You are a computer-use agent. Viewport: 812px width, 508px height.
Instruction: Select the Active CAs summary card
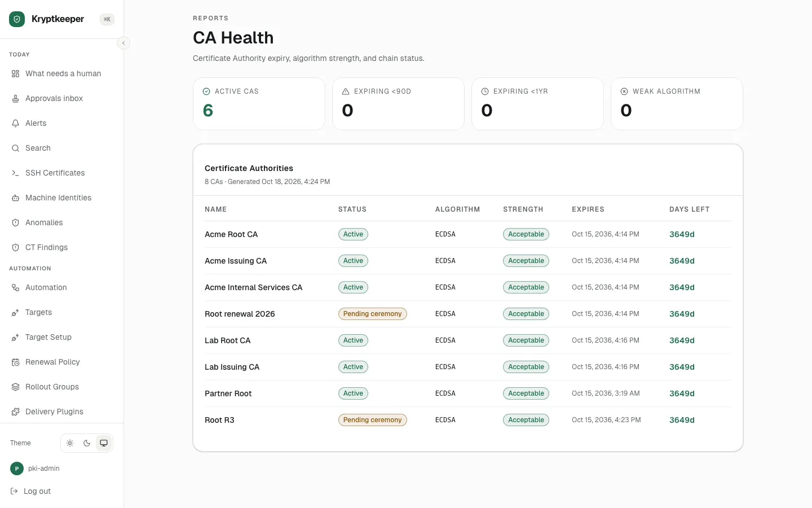point(259,104)
